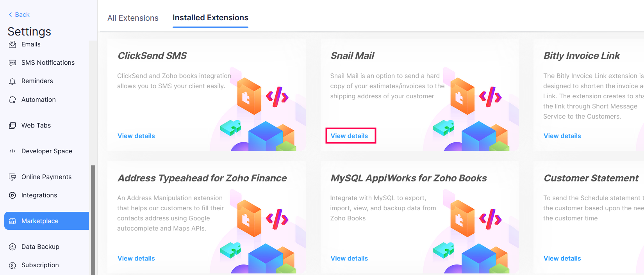View details for Customer Statement extension
This screenshot has height=275, width=644.
click(x=562, y=258)
